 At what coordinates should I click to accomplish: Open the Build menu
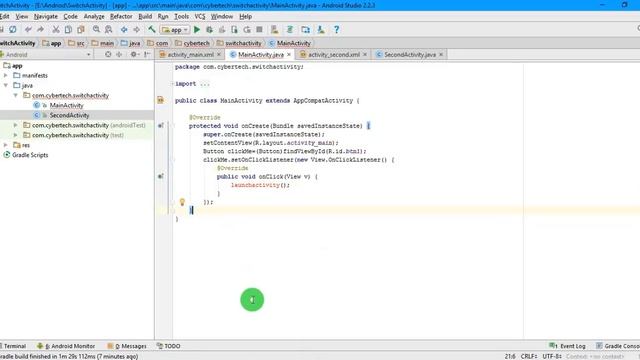145,16
